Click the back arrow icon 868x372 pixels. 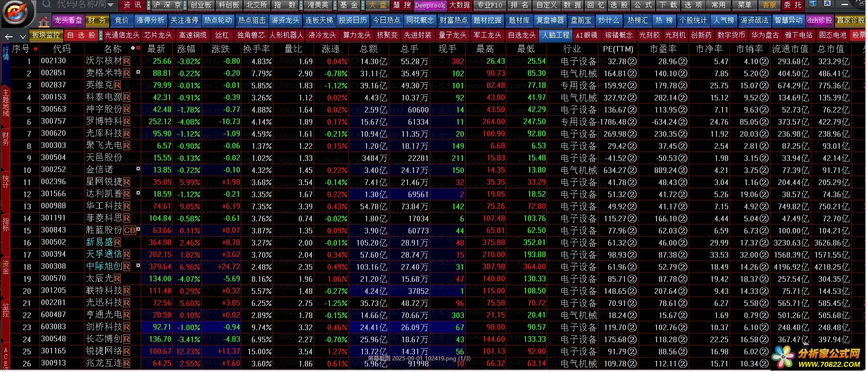pyautogui.click(x=9, y=36)
